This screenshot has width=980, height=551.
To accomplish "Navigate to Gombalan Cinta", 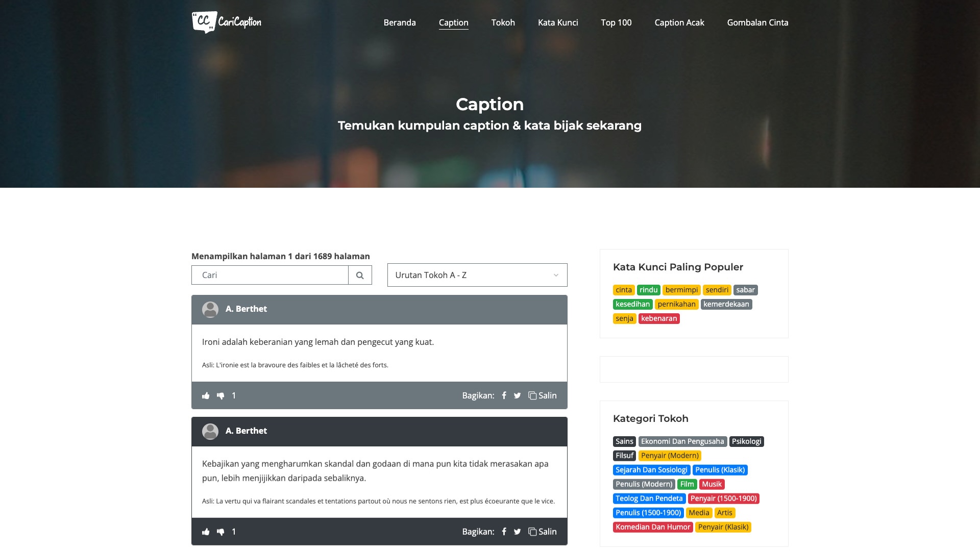I will (x=757, y=22).
